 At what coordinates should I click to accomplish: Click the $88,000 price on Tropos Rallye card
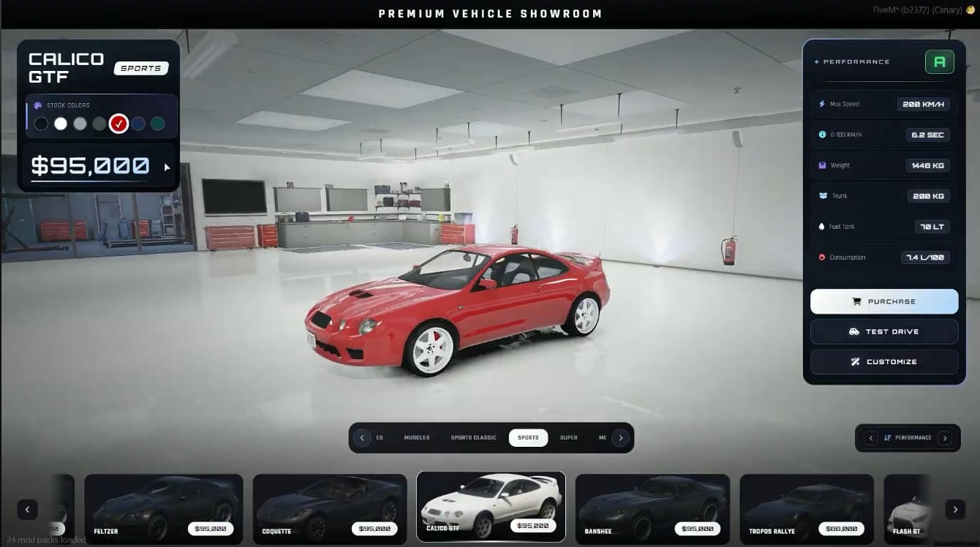pyautogui.click(x=842, y=528)
